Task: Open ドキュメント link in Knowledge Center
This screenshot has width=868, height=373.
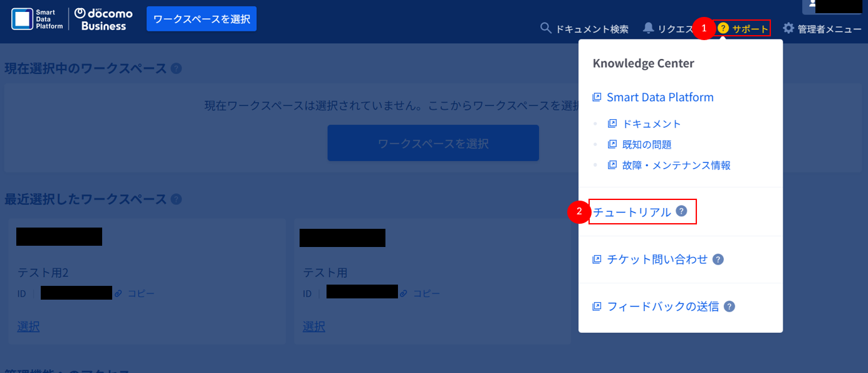Action: point(651,123)
